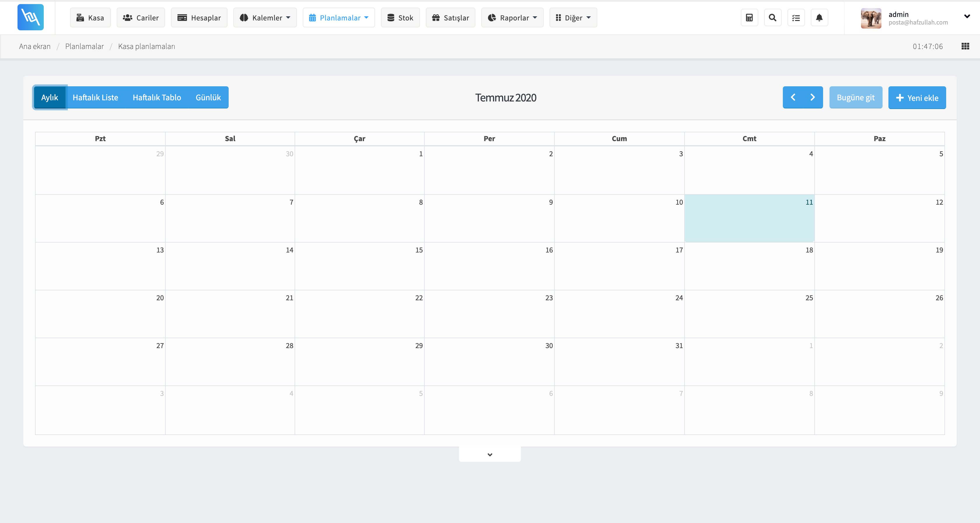The width and height of the screenshot is (980, 523).
Task: Expand panel with bottom chevron handle
Action: tap(490, 454)
